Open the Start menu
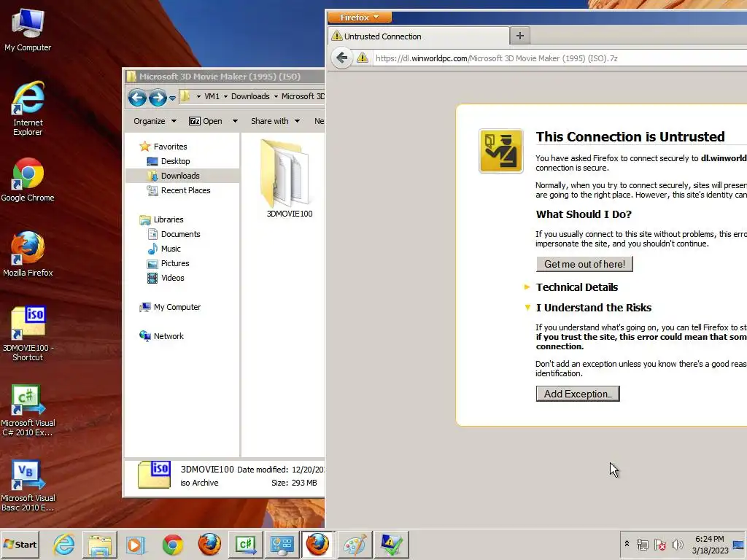Viewport: 747px width, 560px height. coord(20,544)
